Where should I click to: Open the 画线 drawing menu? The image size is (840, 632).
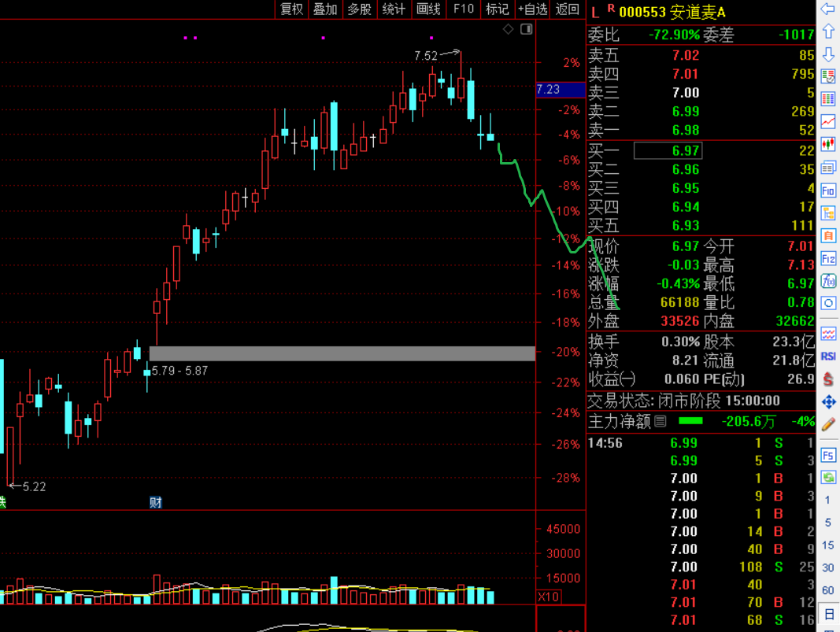coord(428,9)
